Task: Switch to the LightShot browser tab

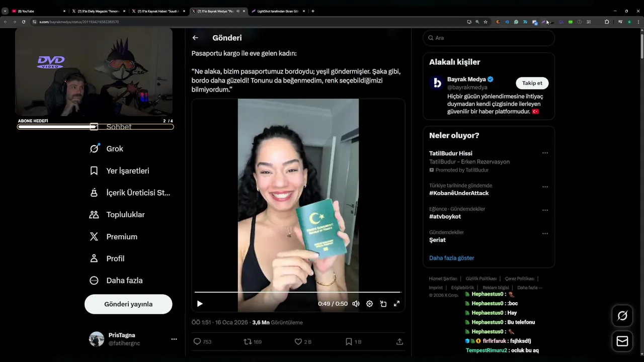Action: tap(278, 11)
